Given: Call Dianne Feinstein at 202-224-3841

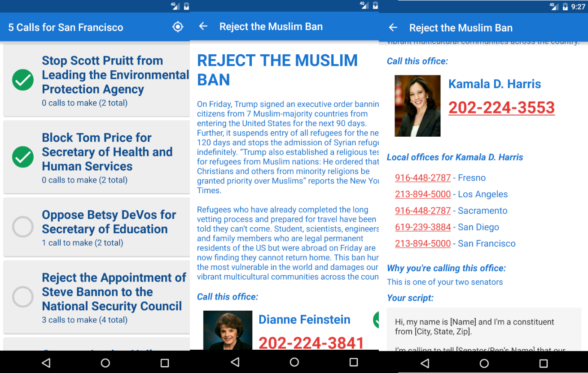Looking at the screenshot, I should point(311,343).
